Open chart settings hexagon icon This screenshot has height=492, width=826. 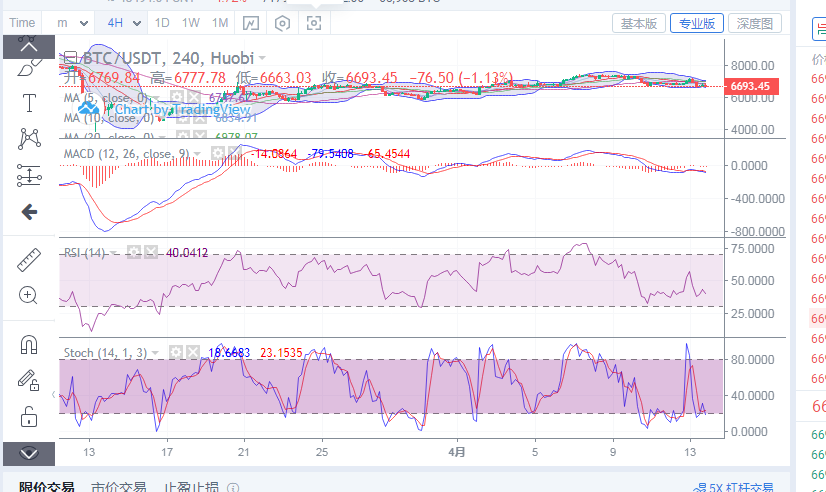(x=282, y=23)
